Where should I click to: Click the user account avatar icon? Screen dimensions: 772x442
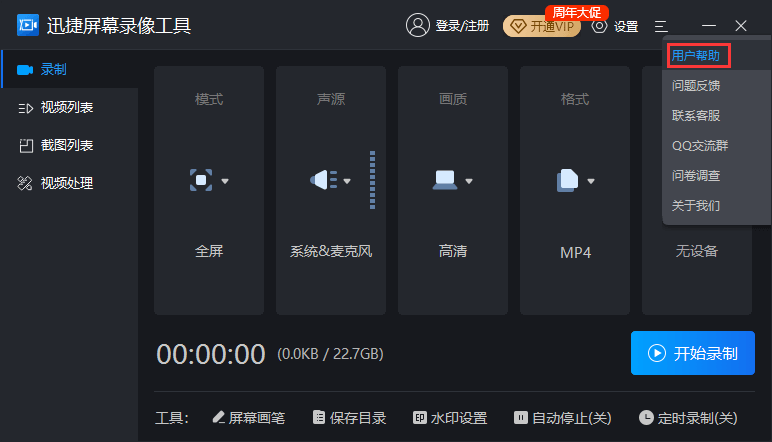tap(418, 26)
